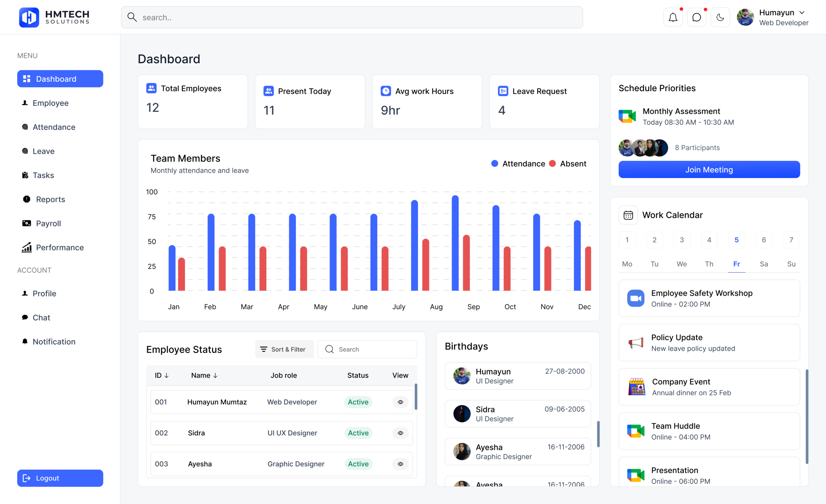This screenshot has width=826, height=504.
Task: Toggle dark mode with the moon icon
Action: coord(720,17)
